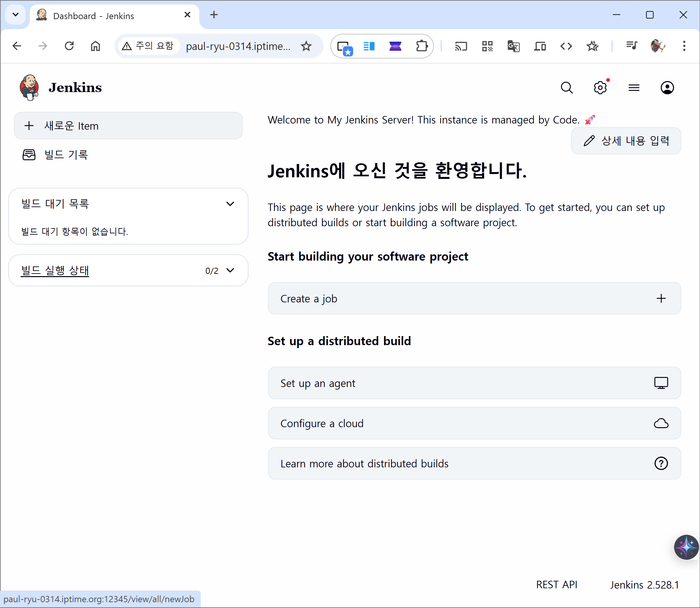Open Manage Jenkins gear icon

600,88
